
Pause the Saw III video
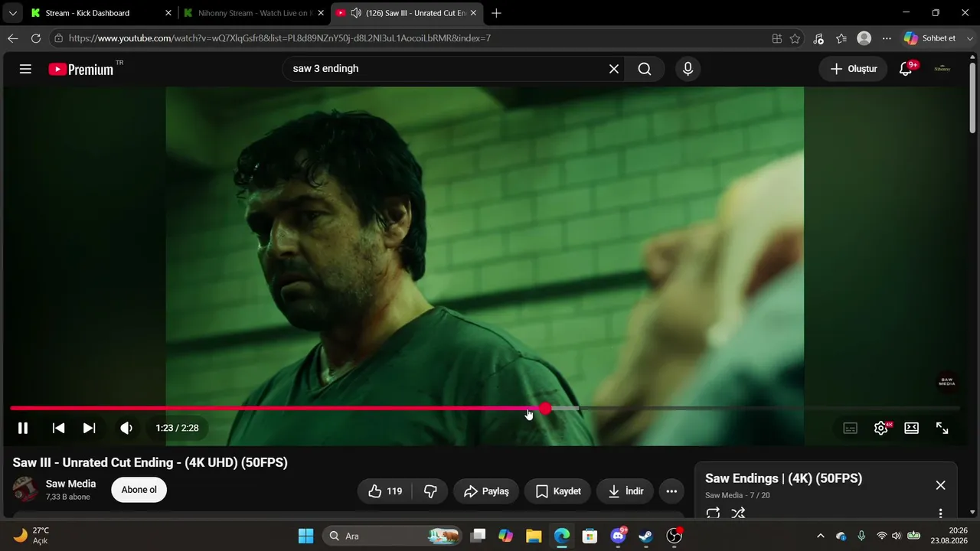(x=23, y=428)
